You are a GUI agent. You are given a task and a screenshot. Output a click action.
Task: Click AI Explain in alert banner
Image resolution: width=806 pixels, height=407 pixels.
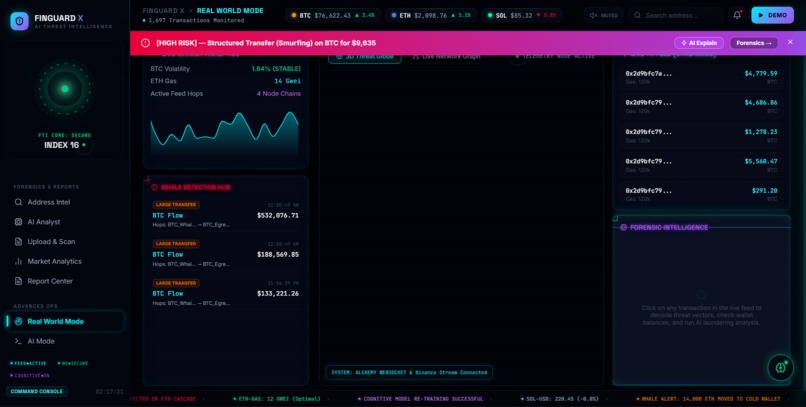[699, 43]
